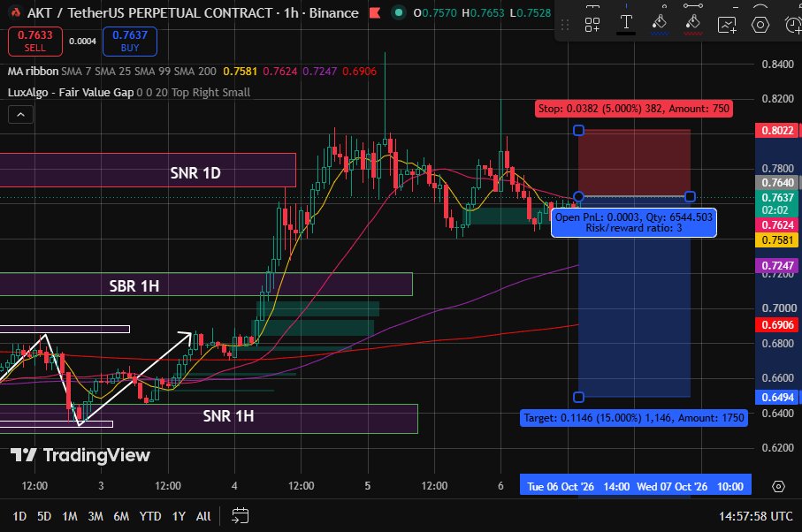Click the entry-level left handle of short position
Image resolution: width=802 pixels, height=532 pixels.
(578, 197)
